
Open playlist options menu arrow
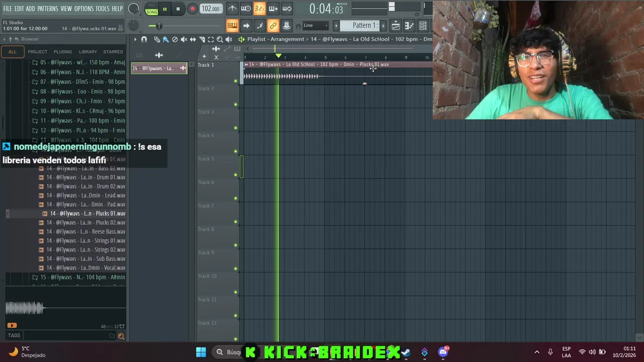[135, 39]
